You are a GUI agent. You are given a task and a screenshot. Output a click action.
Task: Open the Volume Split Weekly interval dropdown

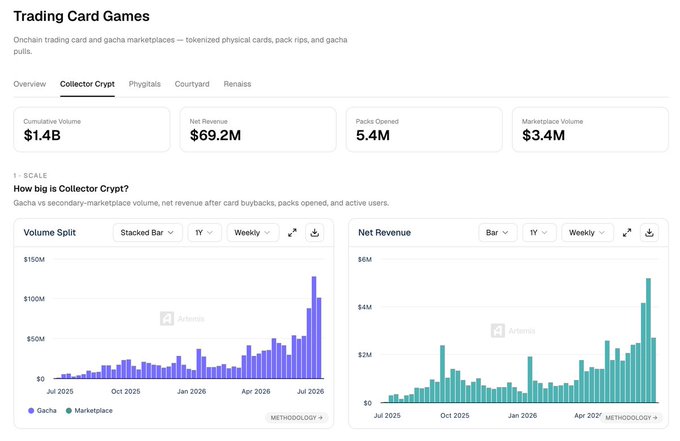pyautogui.click(x=253, y=233)
